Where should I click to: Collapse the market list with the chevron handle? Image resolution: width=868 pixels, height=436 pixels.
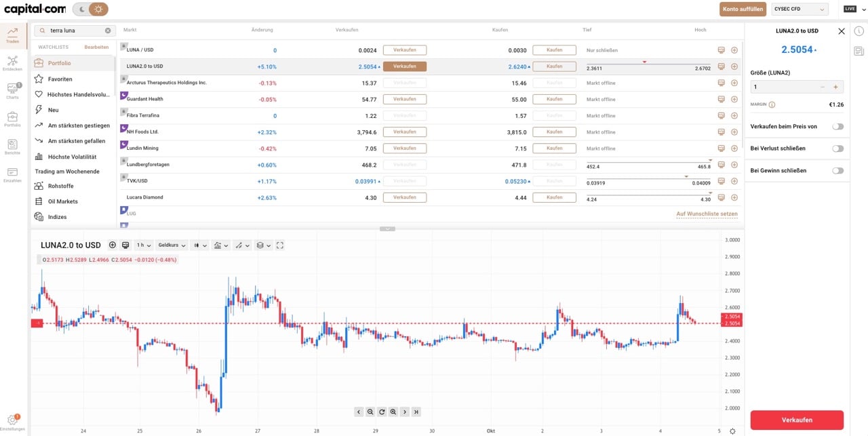pos(387,229)
